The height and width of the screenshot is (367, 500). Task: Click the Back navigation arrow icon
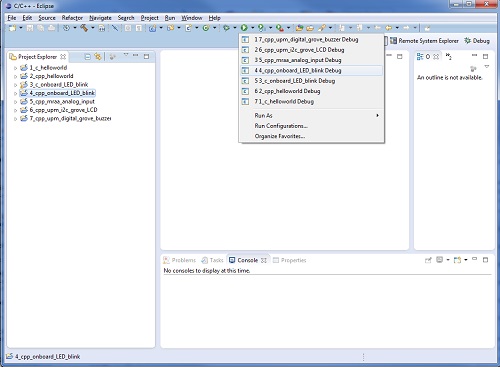(x=389, y=28)
